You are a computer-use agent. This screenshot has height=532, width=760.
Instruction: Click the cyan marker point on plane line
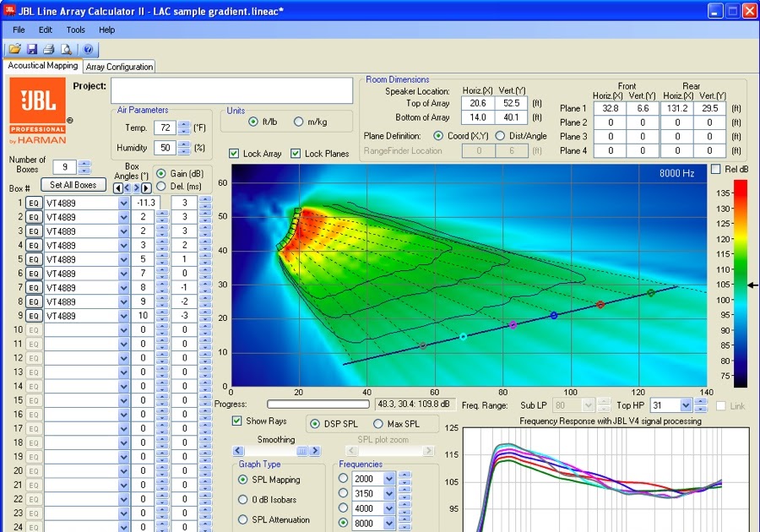pyautogui.click(x=463, y=336)
